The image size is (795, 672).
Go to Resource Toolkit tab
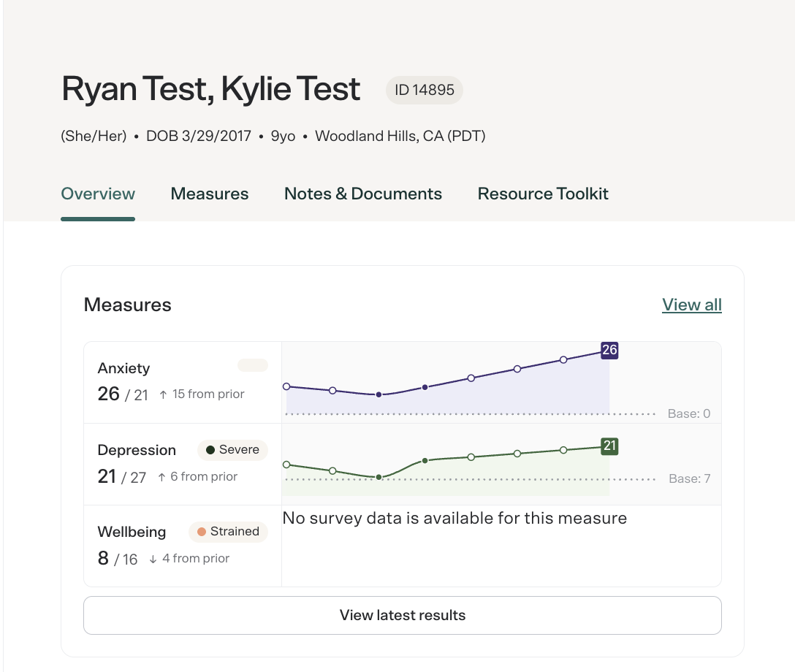542,194
